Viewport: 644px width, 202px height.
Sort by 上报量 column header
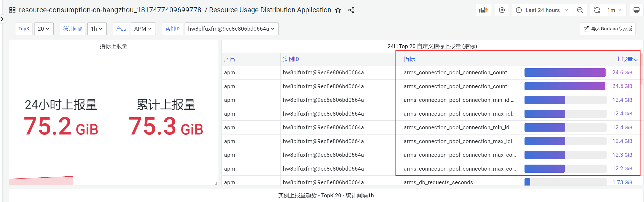tap(627, 59)
